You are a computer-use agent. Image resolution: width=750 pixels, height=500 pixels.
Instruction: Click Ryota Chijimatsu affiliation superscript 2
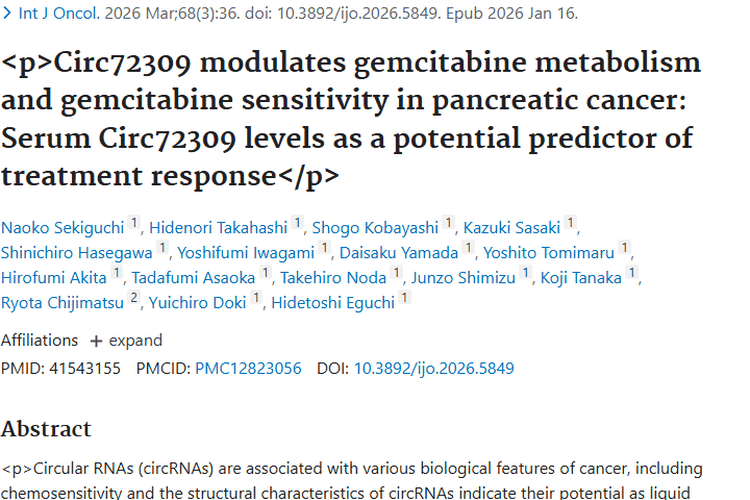coord(134,300)
